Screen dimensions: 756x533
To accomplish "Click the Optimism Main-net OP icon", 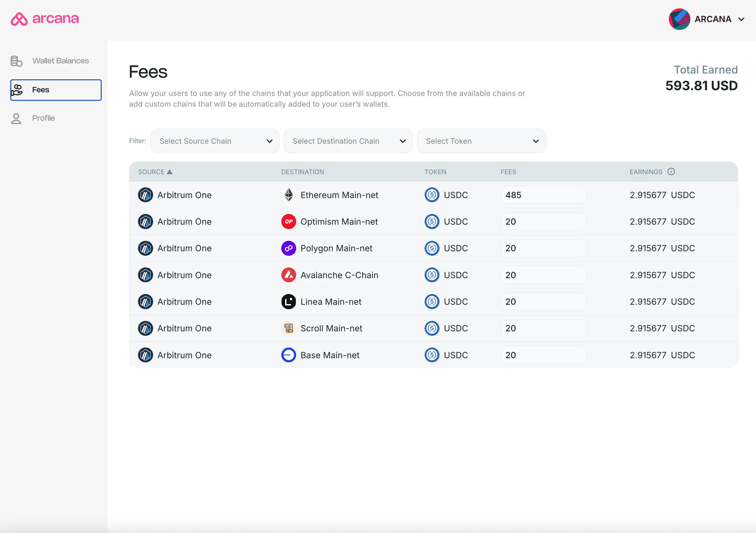I will point(289,222).
